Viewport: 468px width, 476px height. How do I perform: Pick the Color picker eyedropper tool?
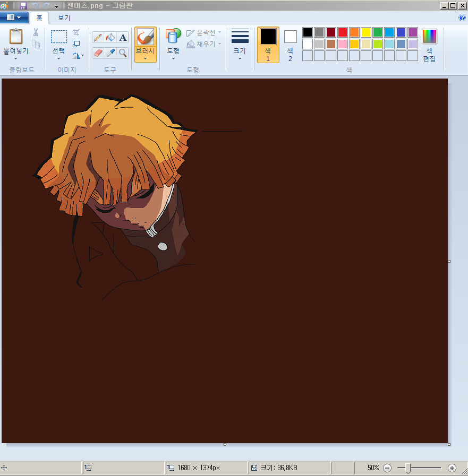[110, 53]
